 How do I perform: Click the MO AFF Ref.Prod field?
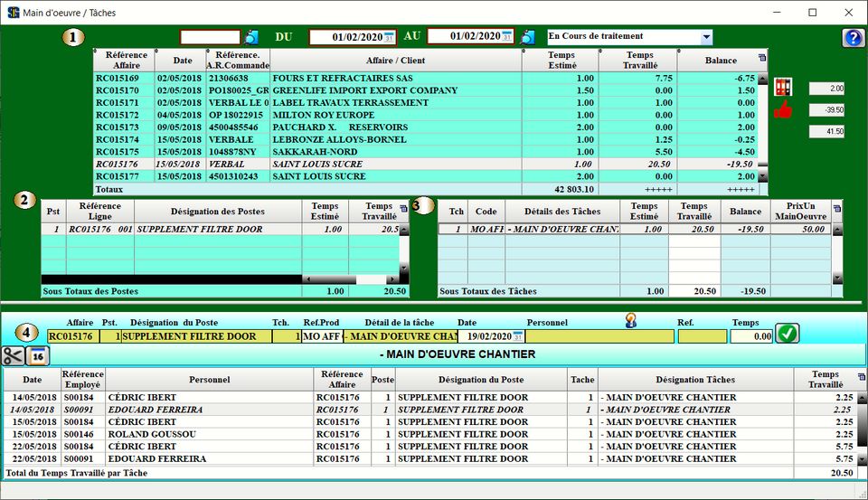(x=322, y=336)
